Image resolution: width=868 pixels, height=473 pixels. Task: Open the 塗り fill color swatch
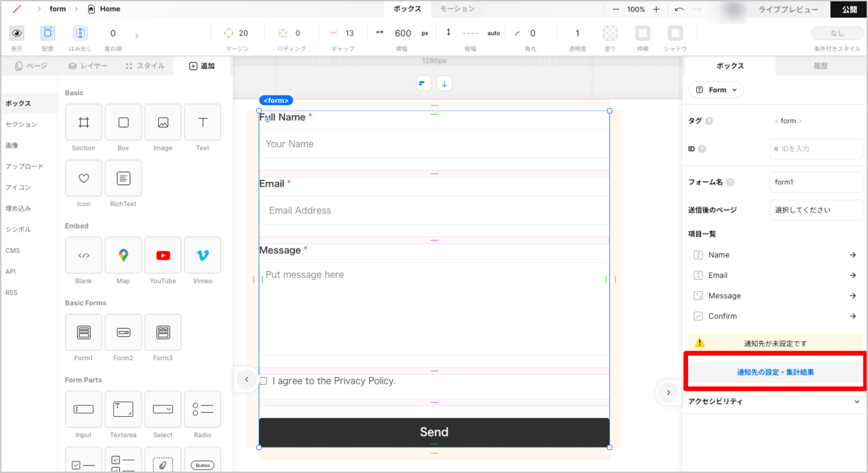click(610, 33)
